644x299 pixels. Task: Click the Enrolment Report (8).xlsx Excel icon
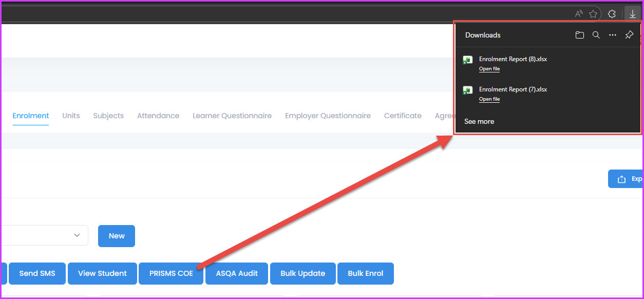468,60
